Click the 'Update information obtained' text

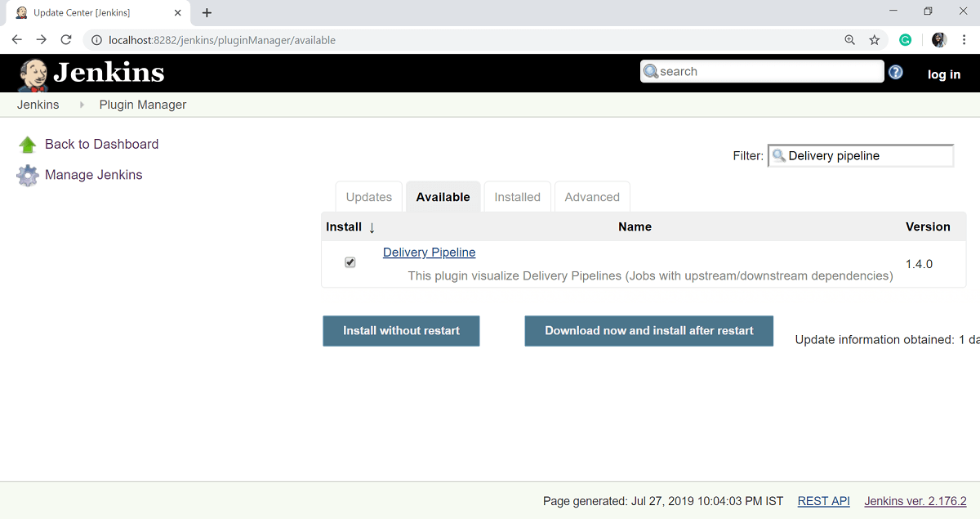(887, 339)
